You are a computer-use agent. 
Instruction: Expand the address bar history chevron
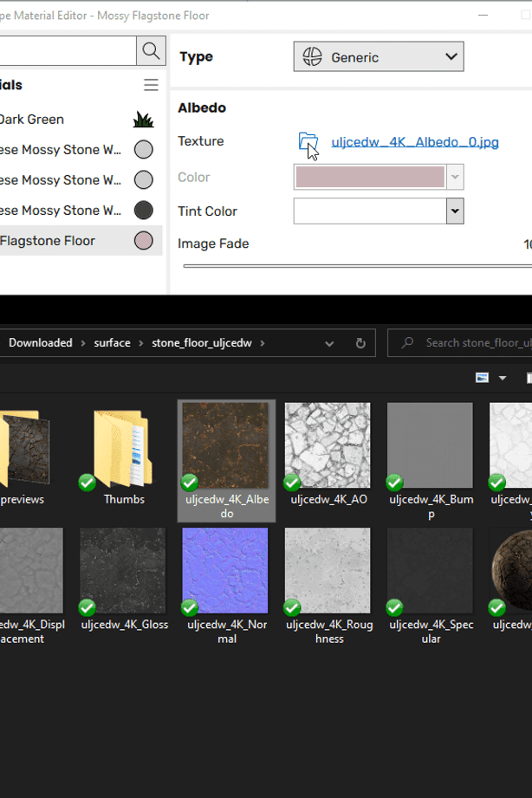coord(329,343)
